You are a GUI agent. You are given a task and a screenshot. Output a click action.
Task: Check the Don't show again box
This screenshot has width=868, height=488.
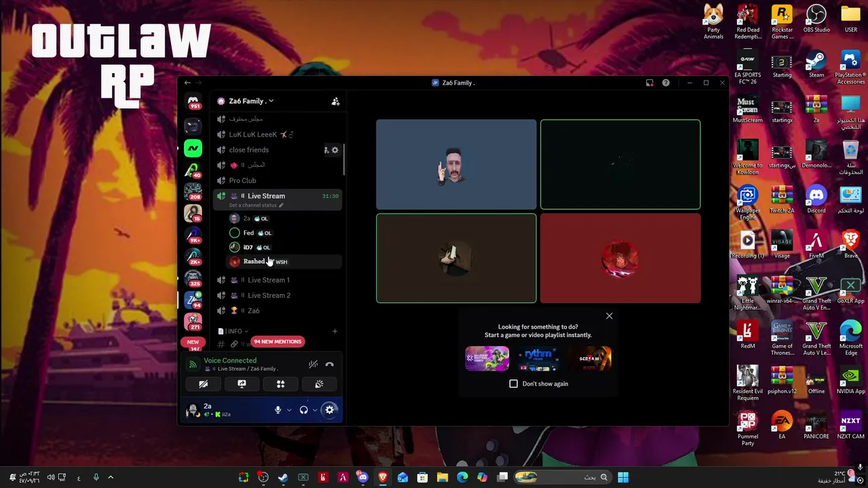point(513,384)
